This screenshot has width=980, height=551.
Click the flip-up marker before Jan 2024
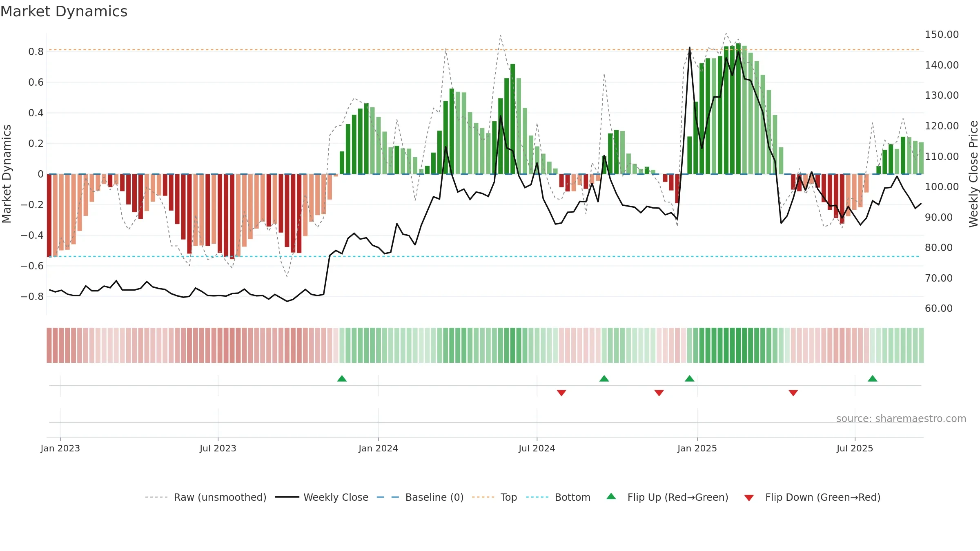click(342, 378)
